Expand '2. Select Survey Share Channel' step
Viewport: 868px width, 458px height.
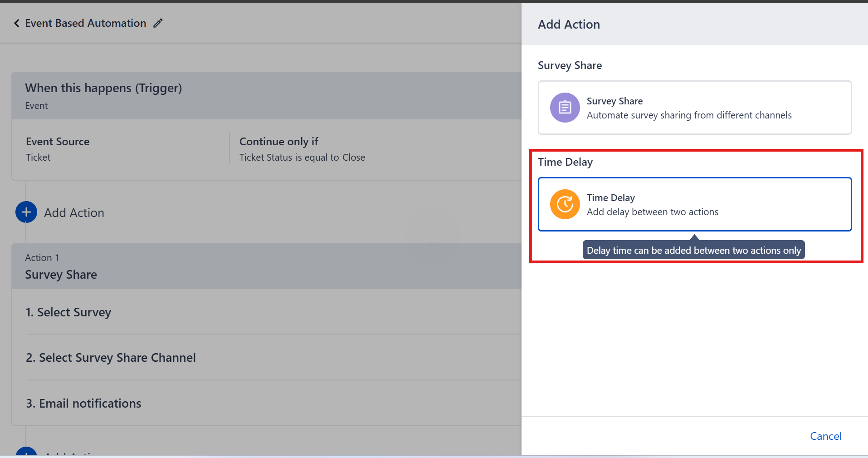click(111, 358)
